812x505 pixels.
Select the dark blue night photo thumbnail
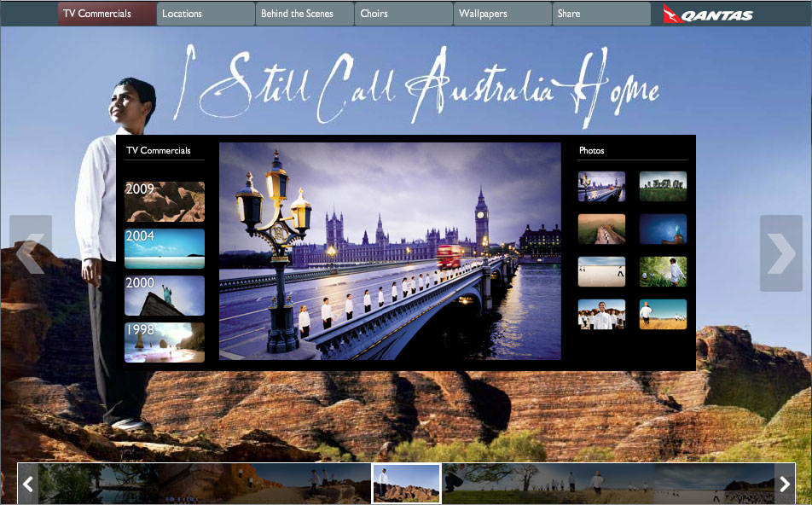(x=663, y=229)
